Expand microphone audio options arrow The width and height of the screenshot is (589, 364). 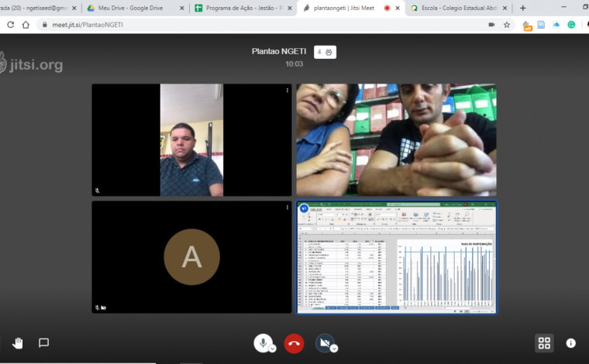click(272, 349)
